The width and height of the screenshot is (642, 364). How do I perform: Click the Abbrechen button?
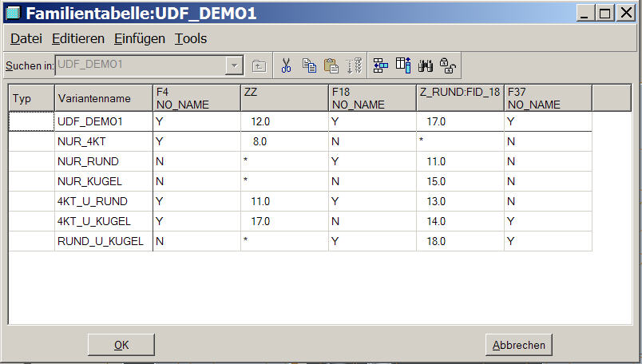pyautogui.click(x=519, y=345)
